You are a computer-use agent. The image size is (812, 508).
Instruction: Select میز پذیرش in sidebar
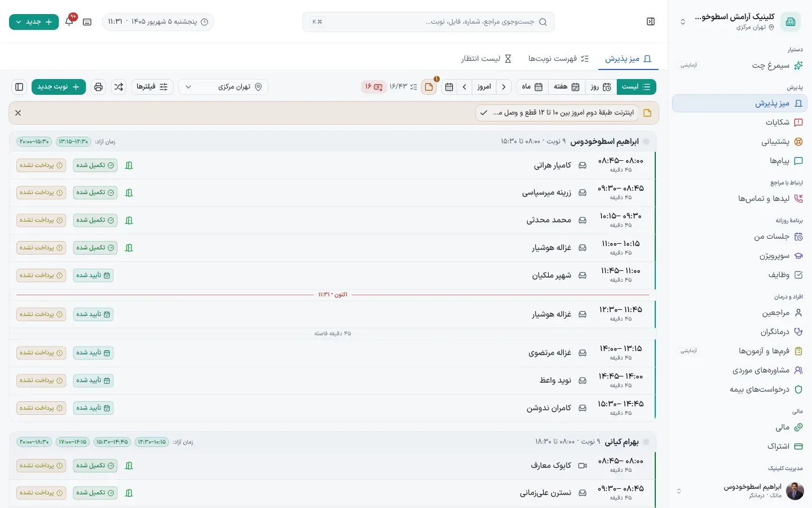coord(740,103)
